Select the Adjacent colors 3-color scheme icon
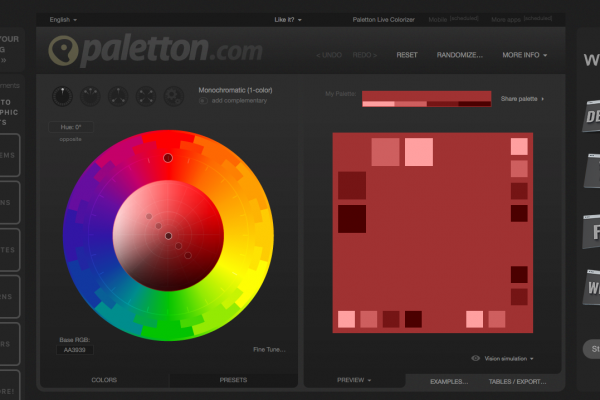The height and width of the screenshot is (400, 600). click(x=90, y=96)
